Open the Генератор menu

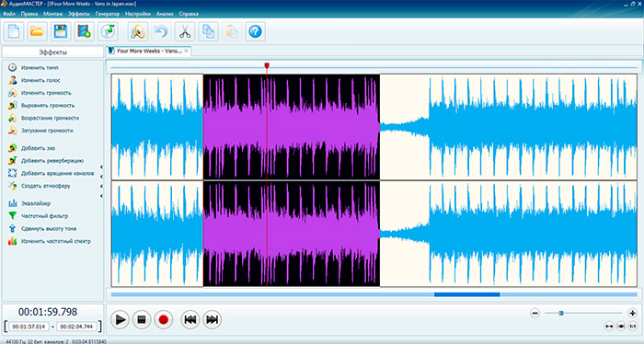click(x=108, y=14)
